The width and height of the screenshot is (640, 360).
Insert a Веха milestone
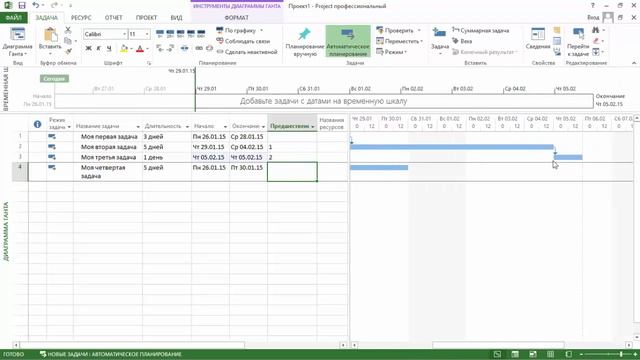pyautogui.click(x=462, y=41)
